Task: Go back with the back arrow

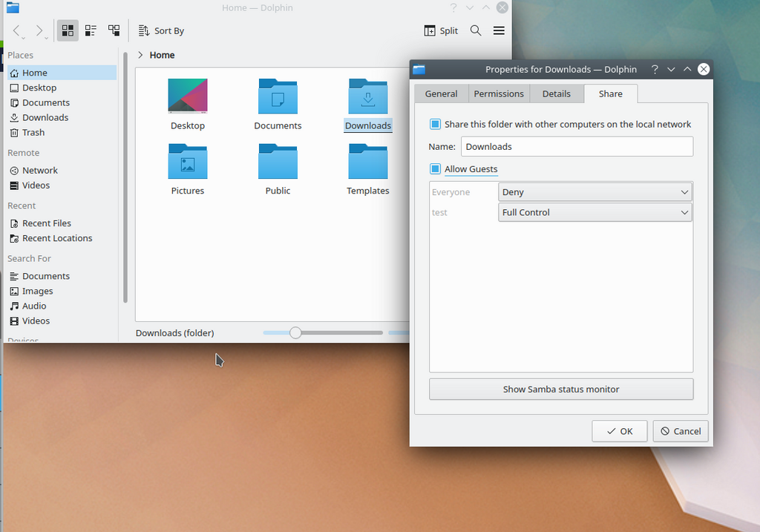Action: click(x=17, y=30)
